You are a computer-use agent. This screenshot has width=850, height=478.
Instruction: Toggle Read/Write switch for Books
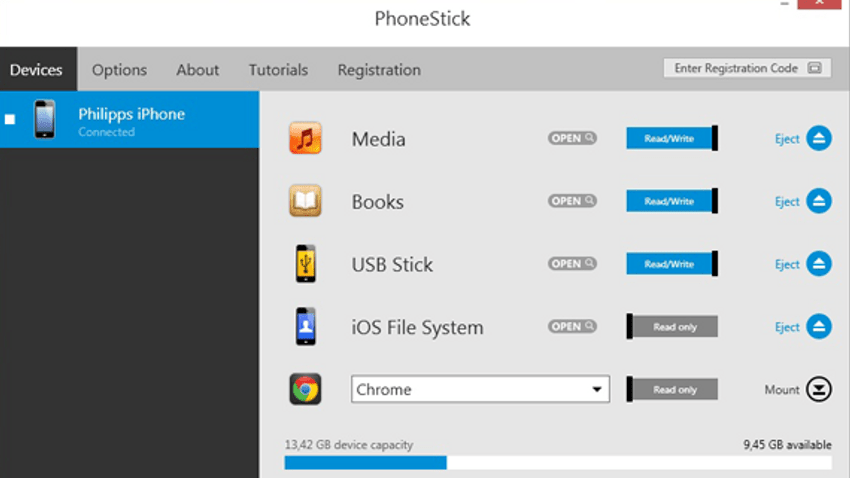pos(672,201)
